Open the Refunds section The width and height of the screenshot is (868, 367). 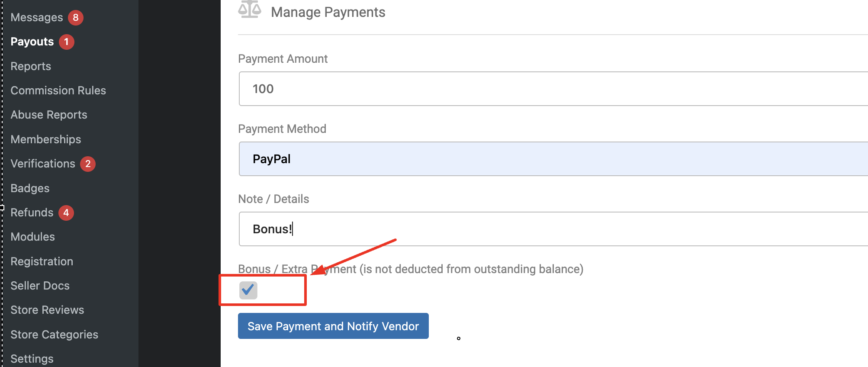[x=32, y=212]
